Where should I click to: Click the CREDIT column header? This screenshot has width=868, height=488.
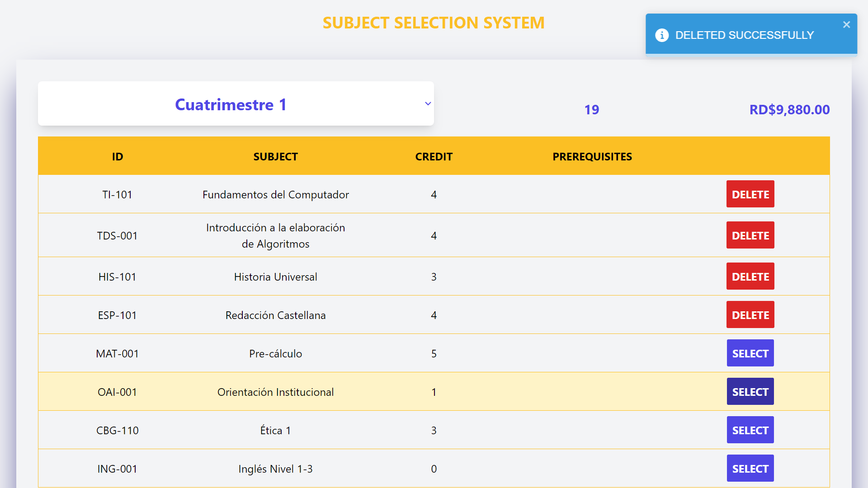click(434, 156)
